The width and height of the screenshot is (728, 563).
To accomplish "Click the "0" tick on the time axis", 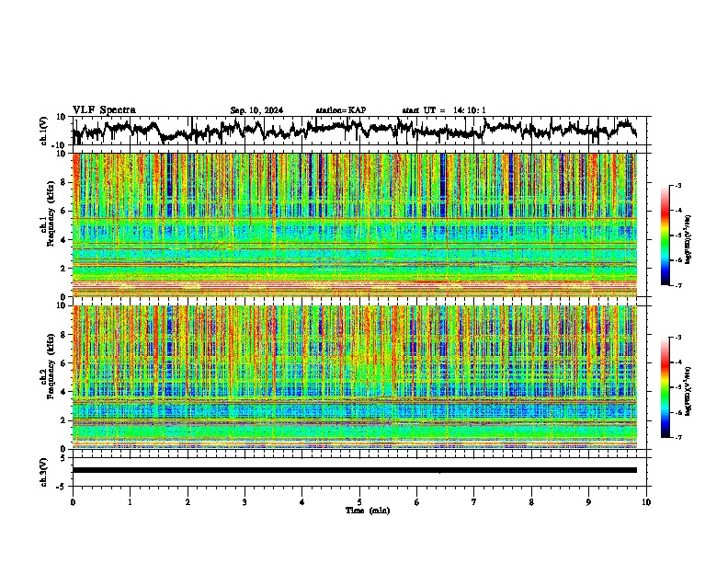I will coord(73,502).
